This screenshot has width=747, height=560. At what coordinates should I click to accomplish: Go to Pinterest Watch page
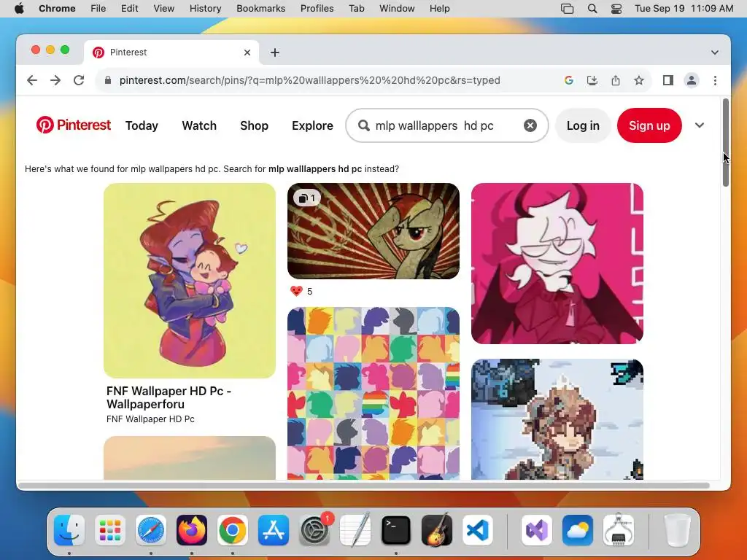point(199,125)
